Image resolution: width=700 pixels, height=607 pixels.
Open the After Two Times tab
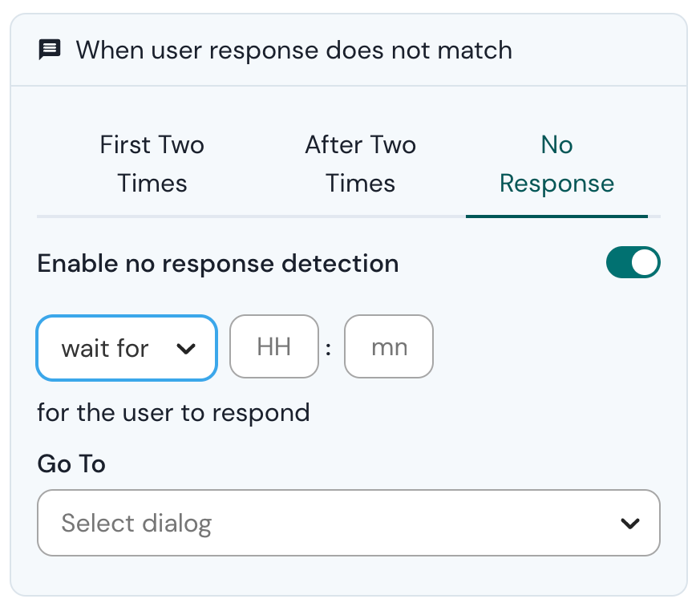[x=360, y=164]
